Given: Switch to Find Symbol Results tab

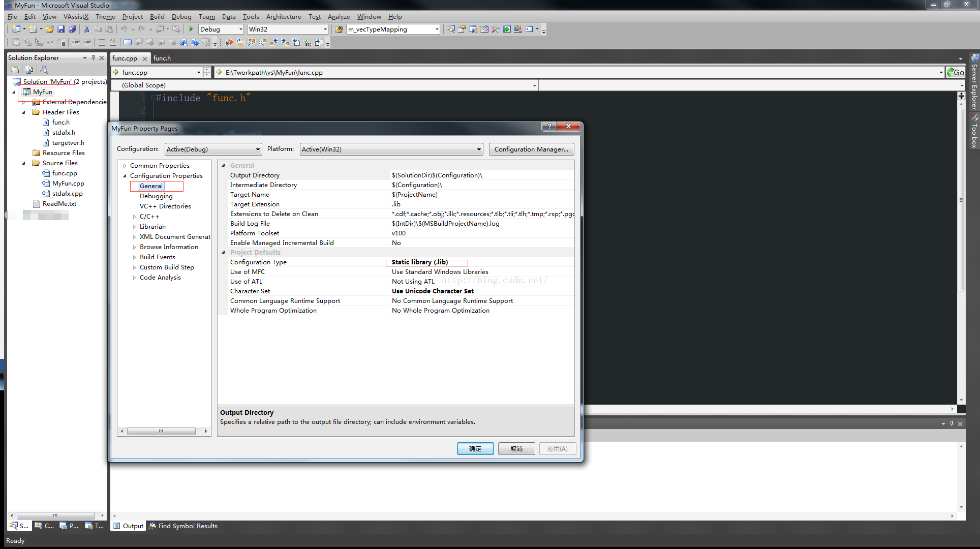Looking at the screenshot, I should click(x=183, y=526).
